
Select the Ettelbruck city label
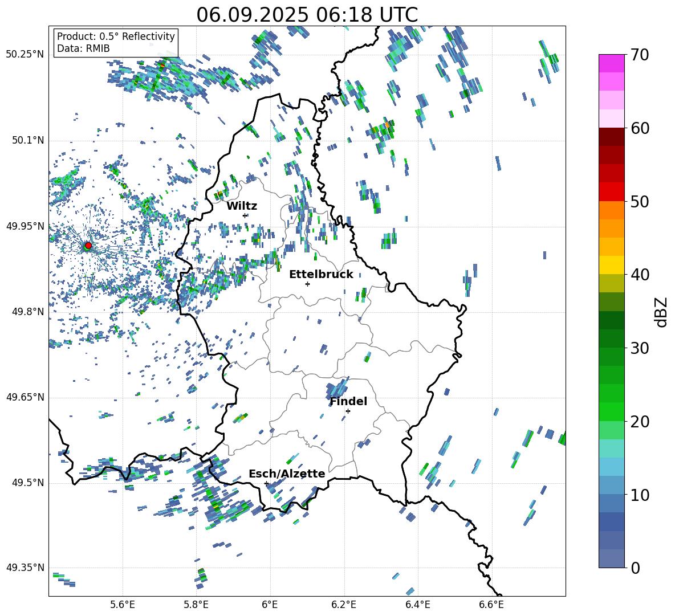pos(321,275)
